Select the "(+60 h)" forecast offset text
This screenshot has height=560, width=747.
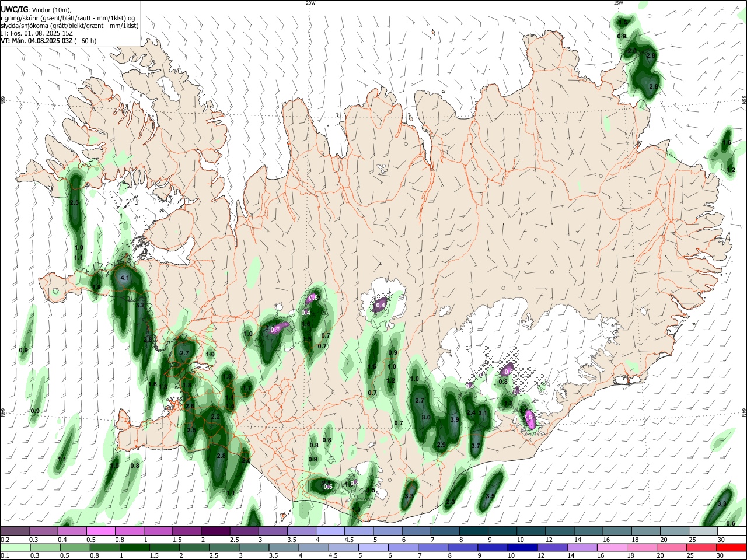tap(86, 41)
